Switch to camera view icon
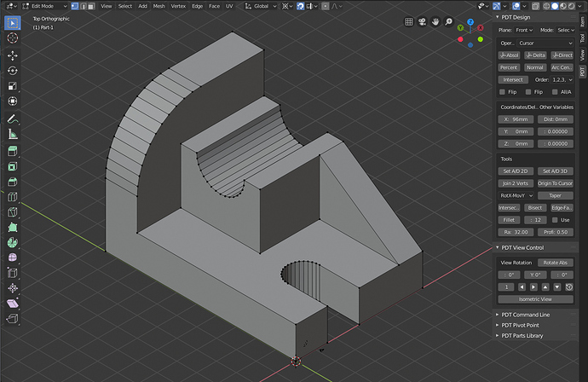 coord(422,22)
